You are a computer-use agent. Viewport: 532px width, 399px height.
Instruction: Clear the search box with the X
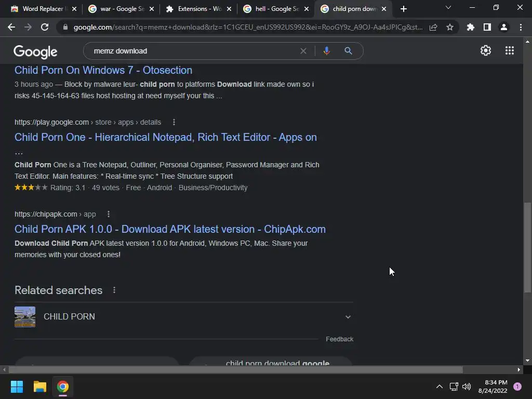[303, 51]
